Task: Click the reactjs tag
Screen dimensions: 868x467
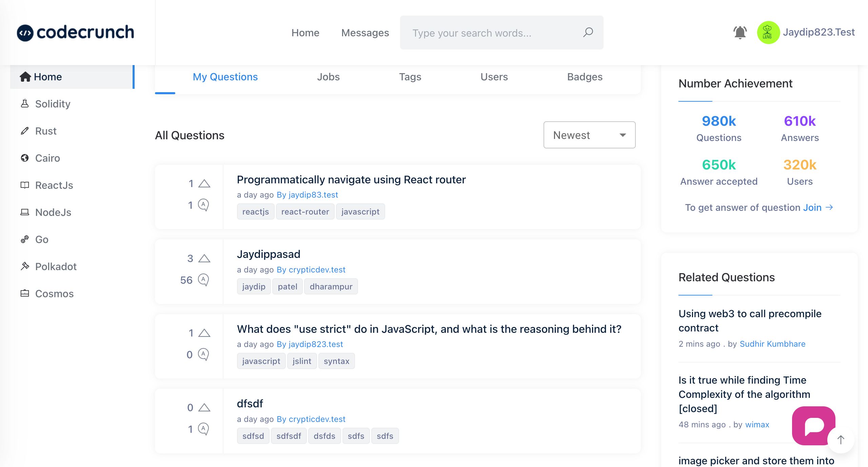Action: [x=256, y=211]
